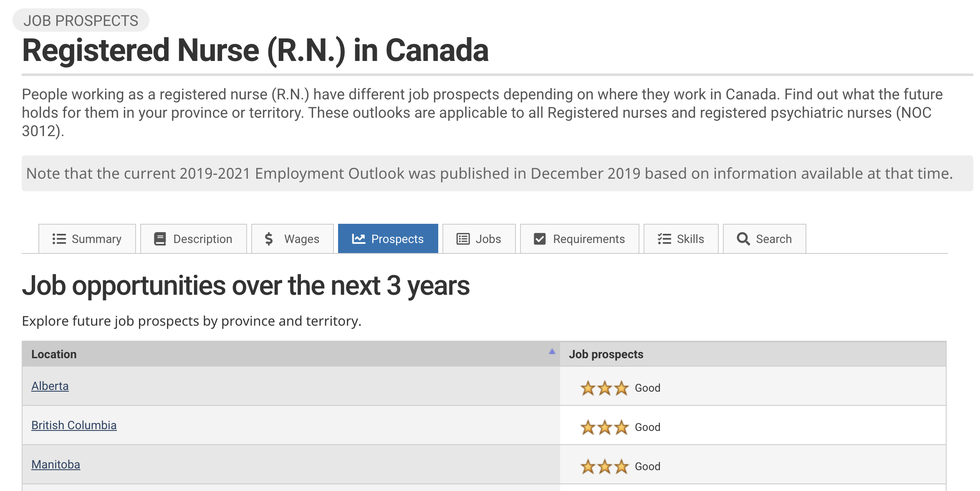Sort table by Location column arrow

pyautogui.click(x=552, y=352)
